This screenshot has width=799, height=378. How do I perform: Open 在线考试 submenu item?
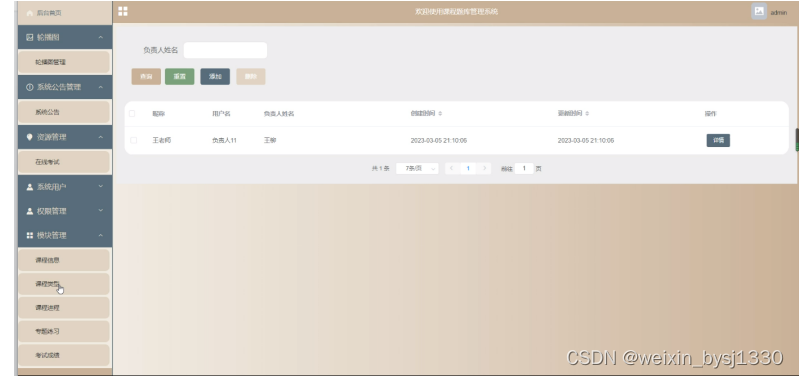pos(64,162)
